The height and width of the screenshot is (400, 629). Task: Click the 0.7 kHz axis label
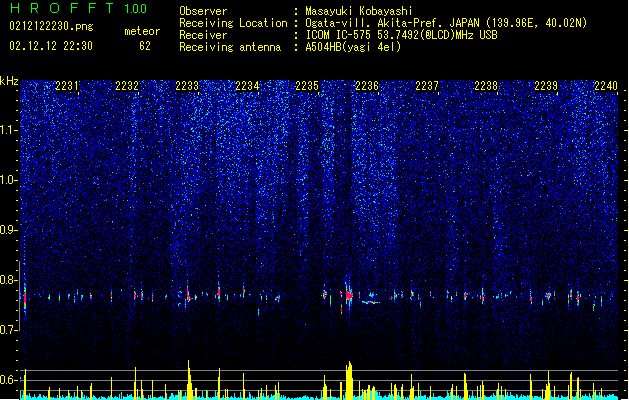tap(9, 330)
